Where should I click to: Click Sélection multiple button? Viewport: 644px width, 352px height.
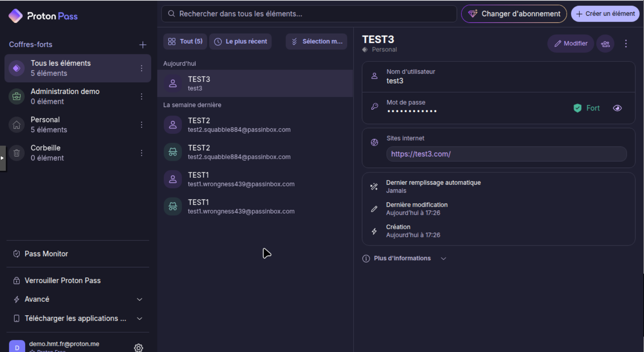tap(316, 41)
